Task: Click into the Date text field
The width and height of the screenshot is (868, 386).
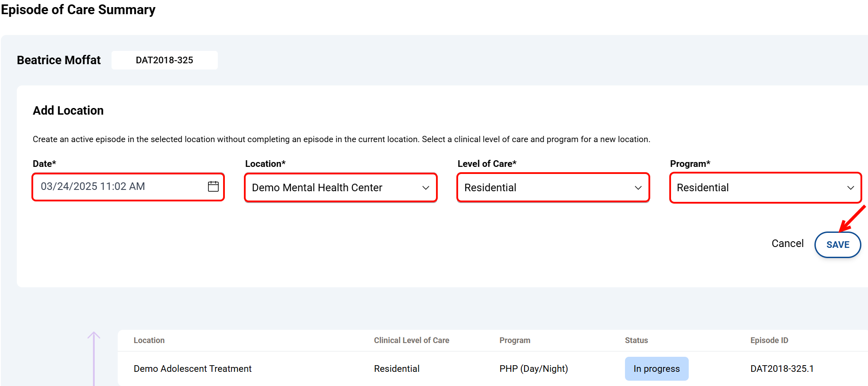Action: [120, 187]
